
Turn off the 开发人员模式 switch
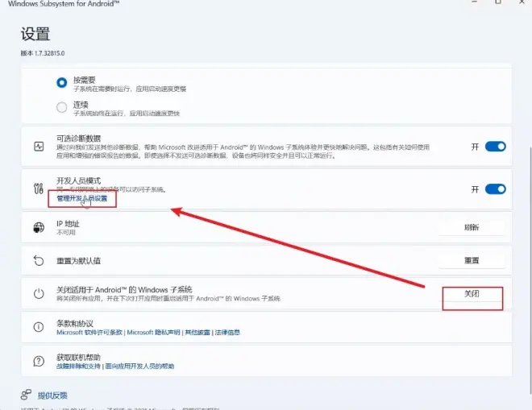[x=496, y=189]
